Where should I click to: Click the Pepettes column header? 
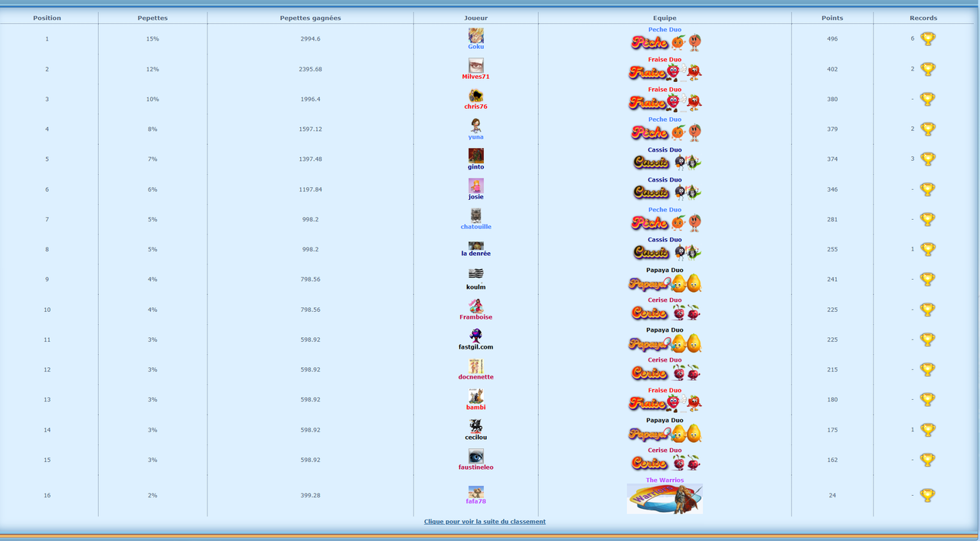[x=152, y=18]
